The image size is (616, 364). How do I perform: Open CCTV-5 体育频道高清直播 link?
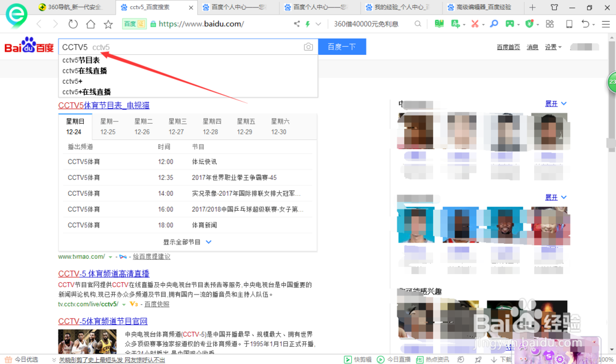[103, 273]
